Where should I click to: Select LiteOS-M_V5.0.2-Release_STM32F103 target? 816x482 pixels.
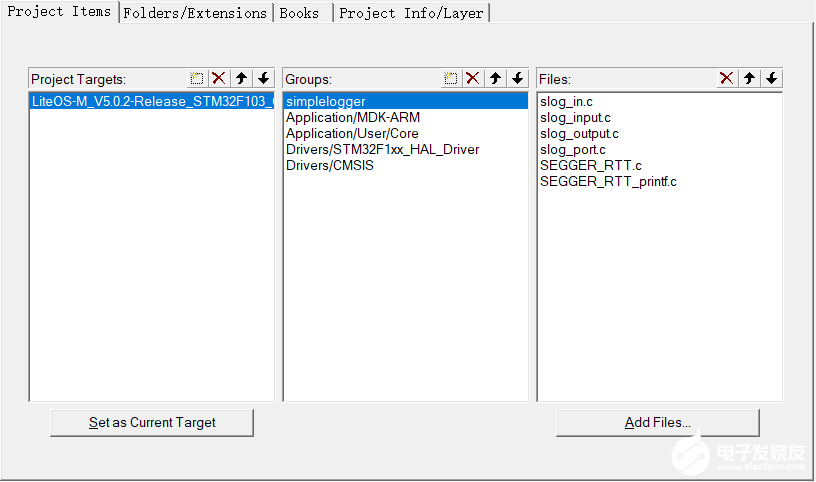click(x=152, y=101)
